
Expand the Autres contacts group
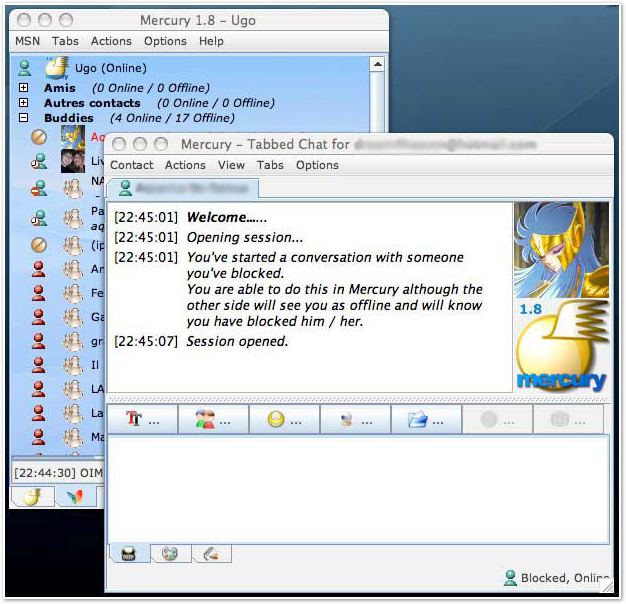24,103
